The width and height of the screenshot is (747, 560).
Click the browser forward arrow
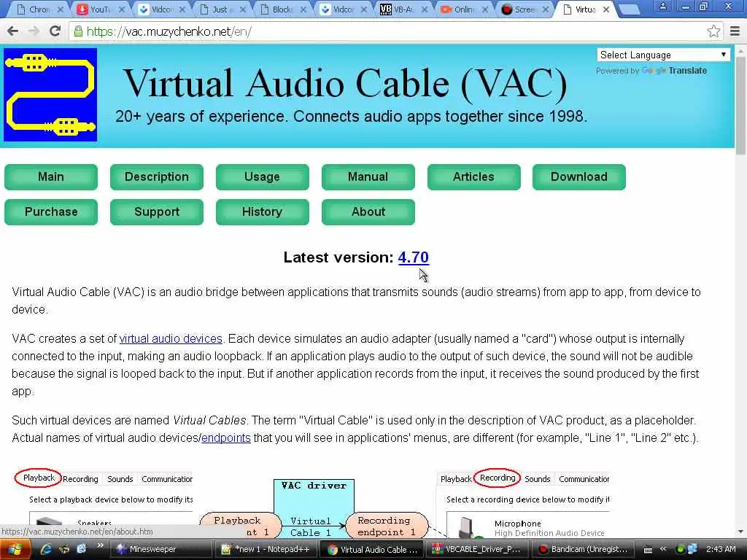point(34,31)
